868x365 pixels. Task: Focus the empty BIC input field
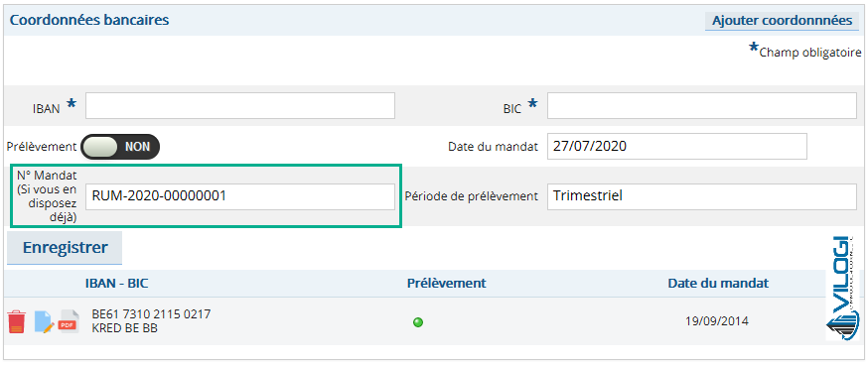tap(702, 105)
